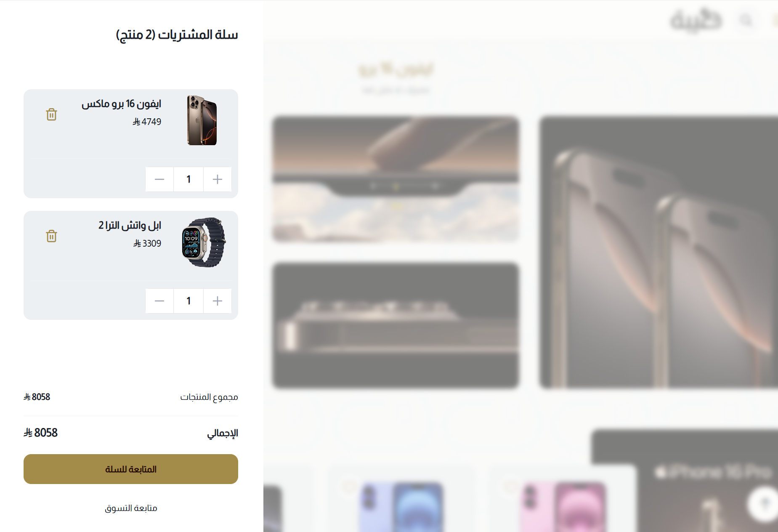Click iPhone 16 Pro Max quantity field
778x532 pixels.
tap(189, 179)
